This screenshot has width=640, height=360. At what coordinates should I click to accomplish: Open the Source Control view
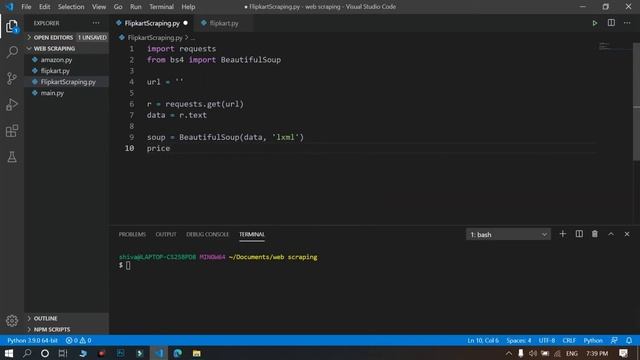(12, 78)
